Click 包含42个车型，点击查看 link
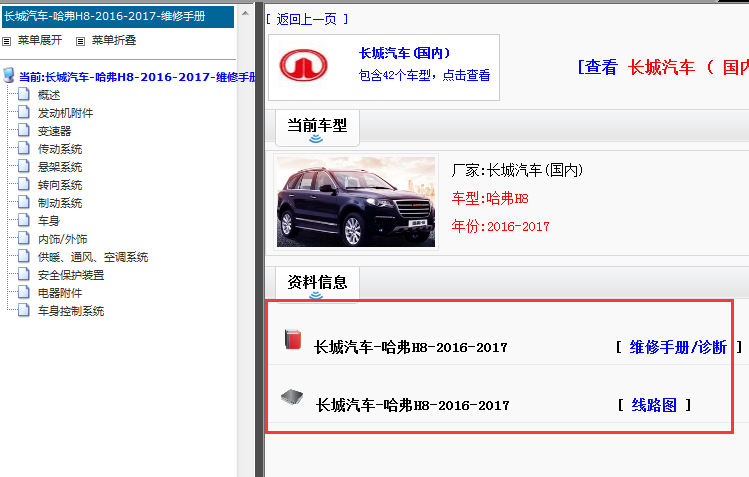Image resolution: width=749 pixels, height=477 pixels. pyautogui.click(x=425, y=75)
